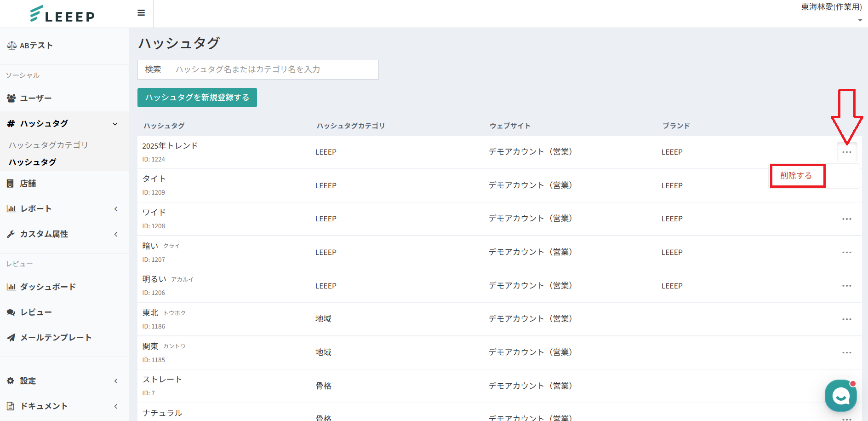The height and width of the screenshot is (421, 868).
Task: Open the three-dot menu for 明るい row
Action: click(846, 286)
